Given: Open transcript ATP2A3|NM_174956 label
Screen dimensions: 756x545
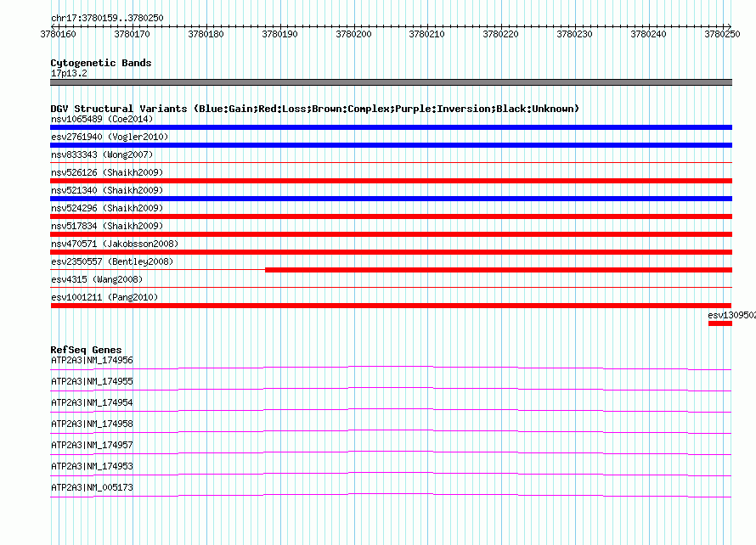Looking at the screenshot, I should [x=92, y=361].
